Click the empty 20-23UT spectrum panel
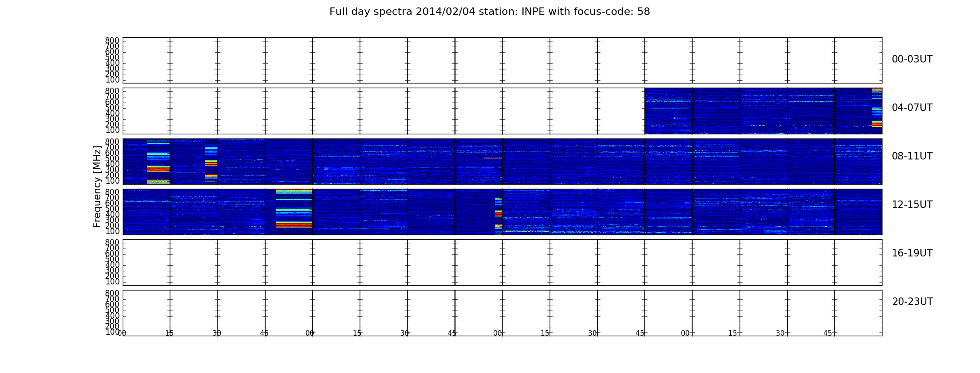Image resolution: width=980 pixels, height=373 pixels. tap(502, 313)
